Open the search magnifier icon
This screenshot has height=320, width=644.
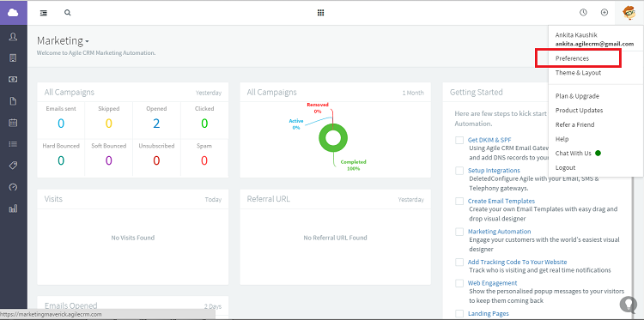click(x=67, y=13)
